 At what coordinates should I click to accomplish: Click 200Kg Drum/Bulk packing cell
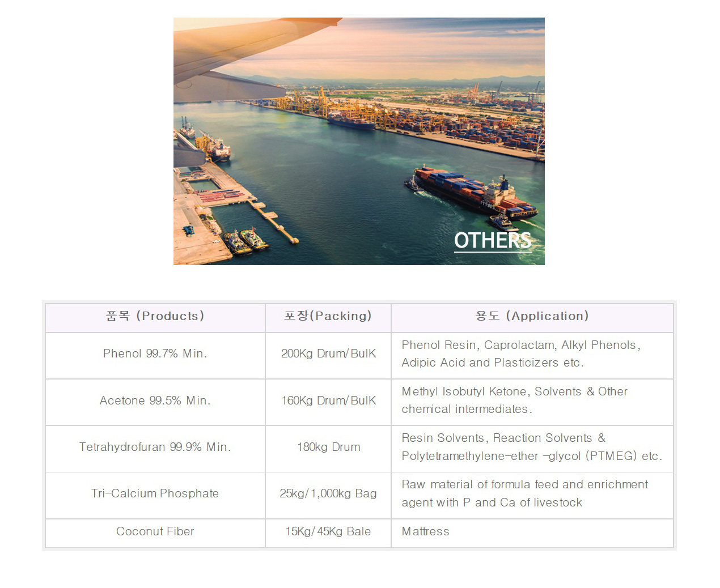click(328, 353)
